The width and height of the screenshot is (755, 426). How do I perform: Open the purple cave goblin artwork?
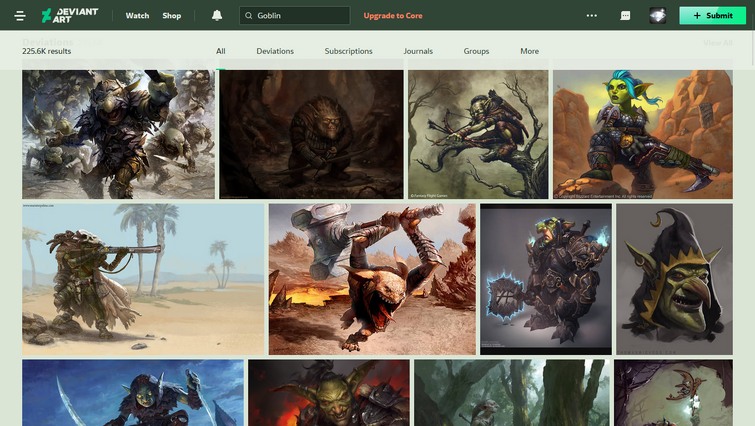coord(674,393)
